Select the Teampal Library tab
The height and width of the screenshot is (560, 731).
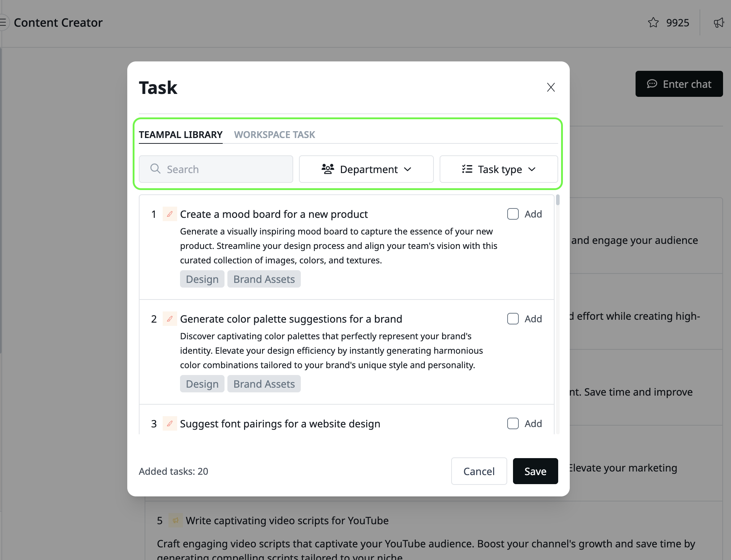click(180, 135)
